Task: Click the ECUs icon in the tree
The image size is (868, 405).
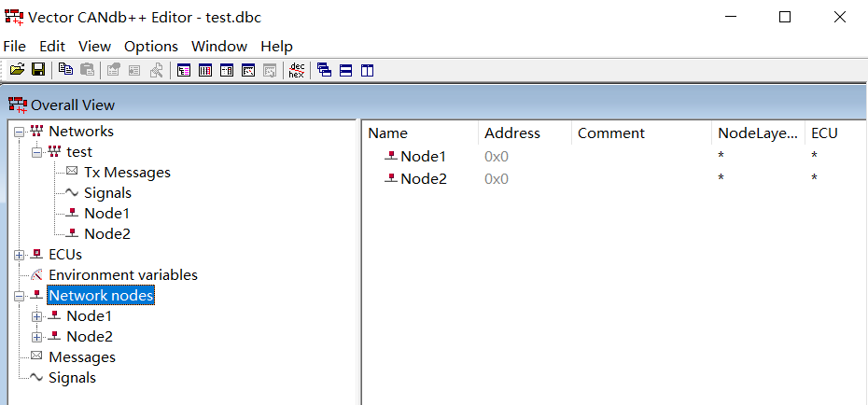Action: tap(37, 254)
